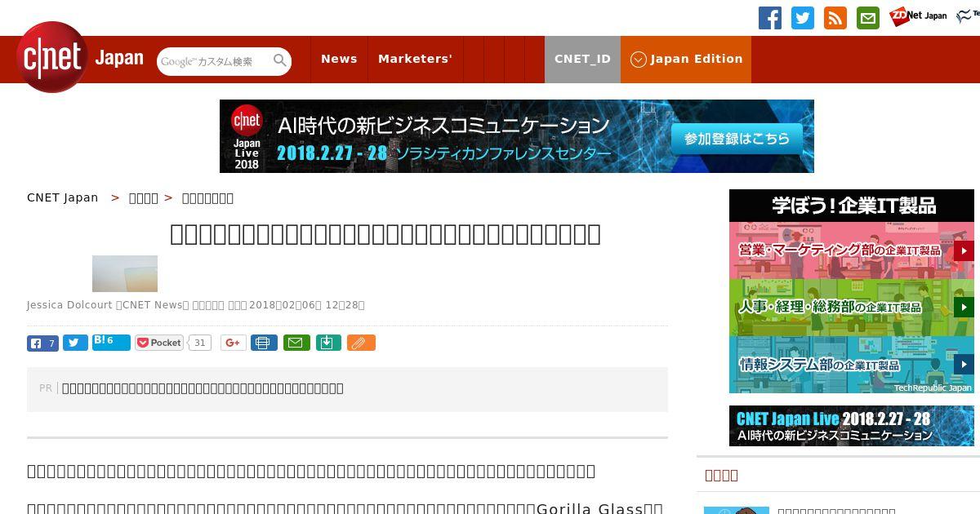This screenshot has height=514, width=980.
Task: Print the article via printer icon
Action: (263, 343)
